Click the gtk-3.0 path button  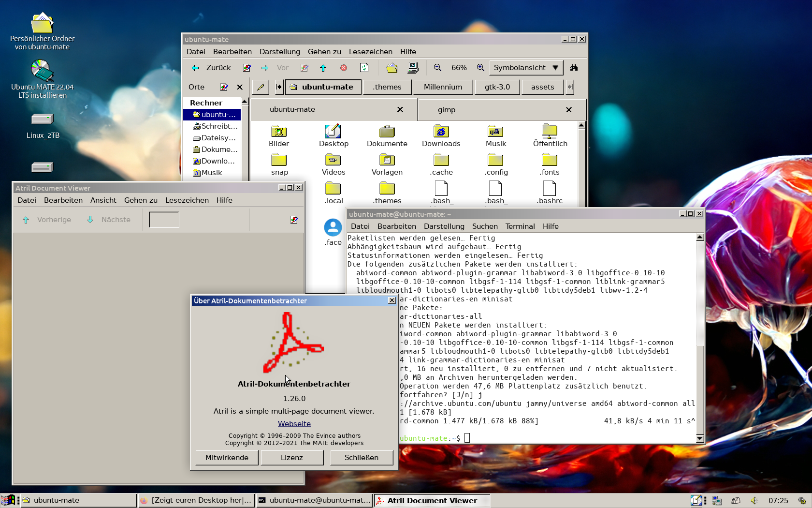point(497,87)
